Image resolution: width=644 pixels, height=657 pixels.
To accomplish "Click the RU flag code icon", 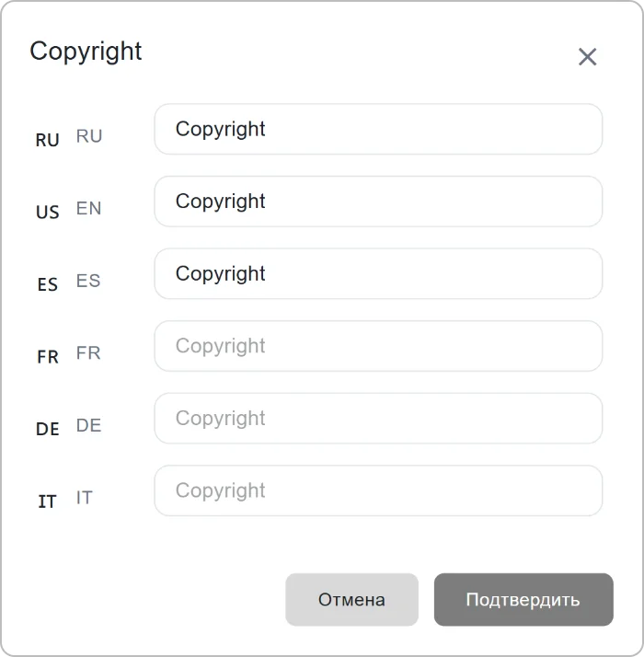I will point(47,140).
